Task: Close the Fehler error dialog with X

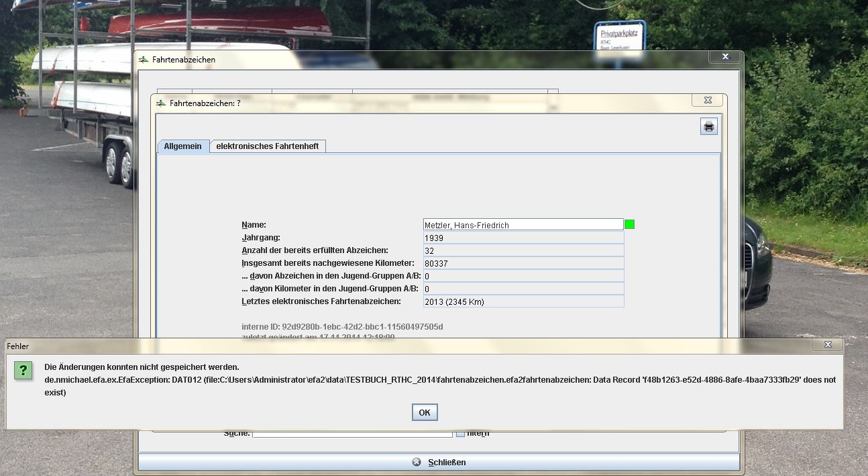Action: [x=827, y=345]
